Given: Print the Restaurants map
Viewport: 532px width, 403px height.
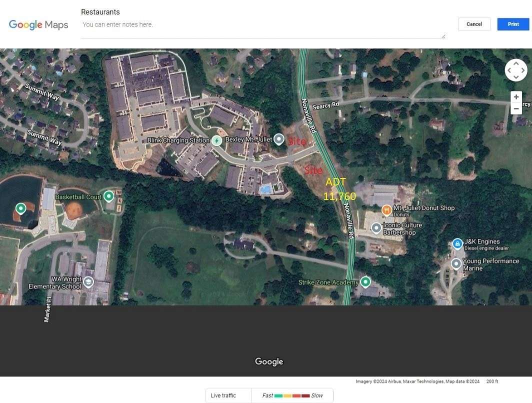Looking at the screenshot, I should point(513,24).
